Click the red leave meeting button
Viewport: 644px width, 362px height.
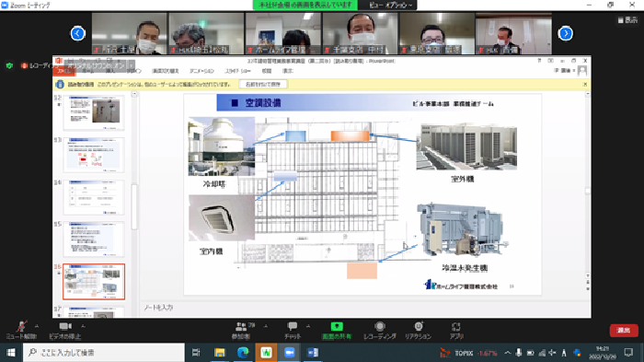[x=624, y=331]
